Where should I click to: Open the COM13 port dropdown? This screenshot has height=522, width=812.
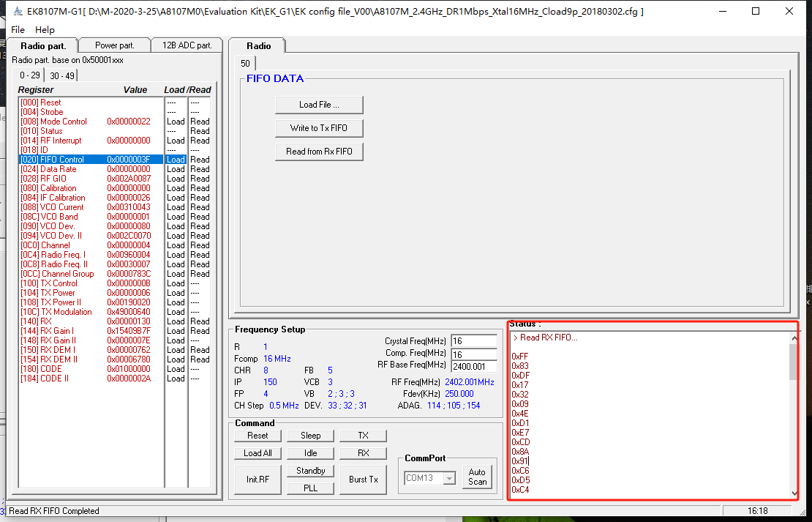pos(449,478)
